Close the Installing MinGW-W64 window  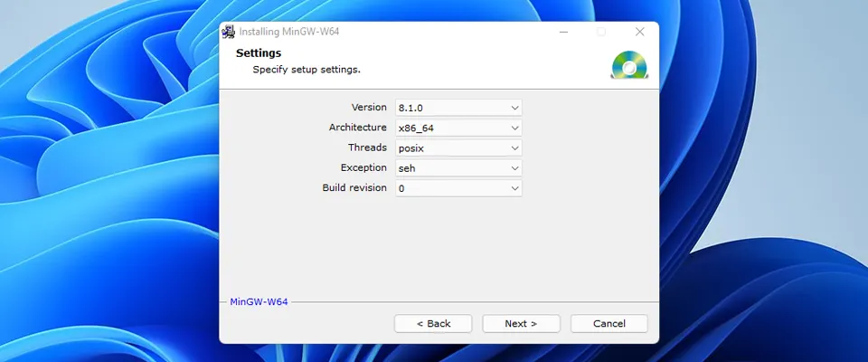[639, 33]
